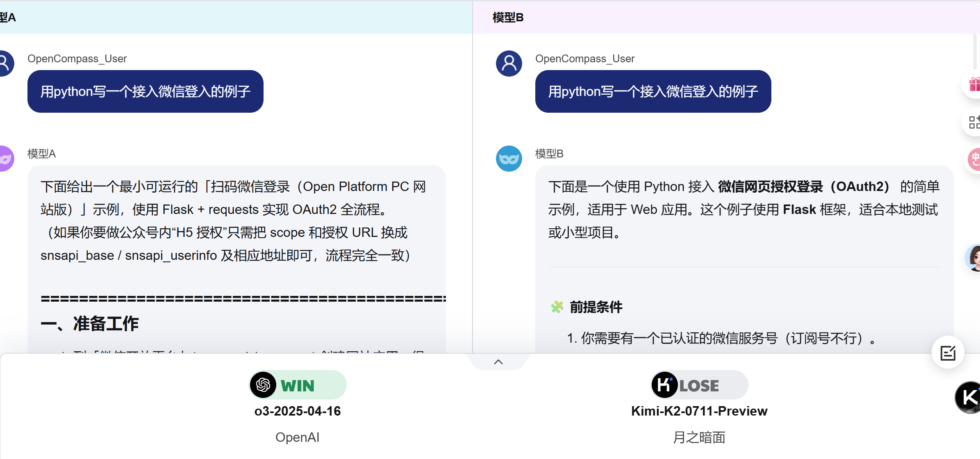Click the pink round sidebar icon
The image size is (980, 459).
[974, 159]
